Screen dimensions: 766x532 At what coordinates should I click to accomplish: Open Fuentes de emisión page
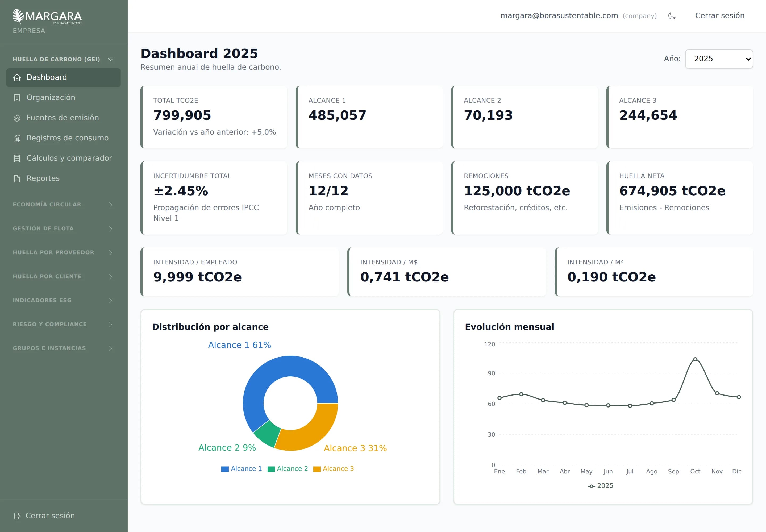(x=63, y=118)
